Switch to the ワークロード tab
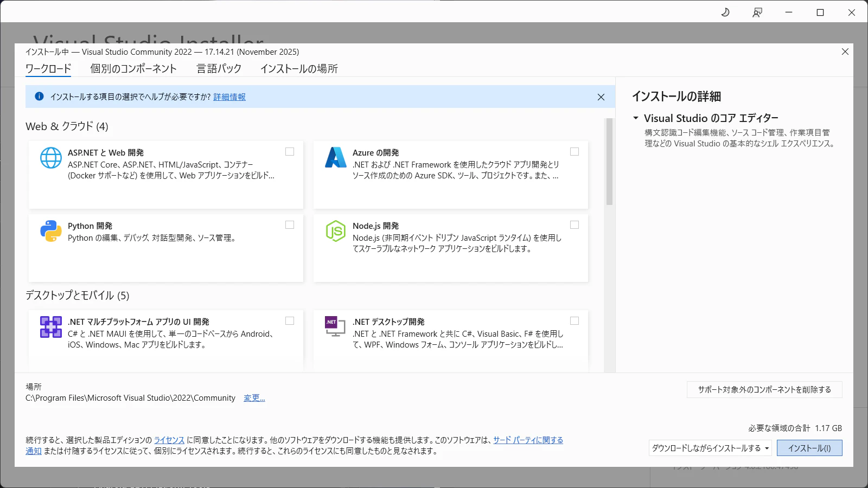The width and height of the screenshot is (868, 488). (x=48, y=69)
